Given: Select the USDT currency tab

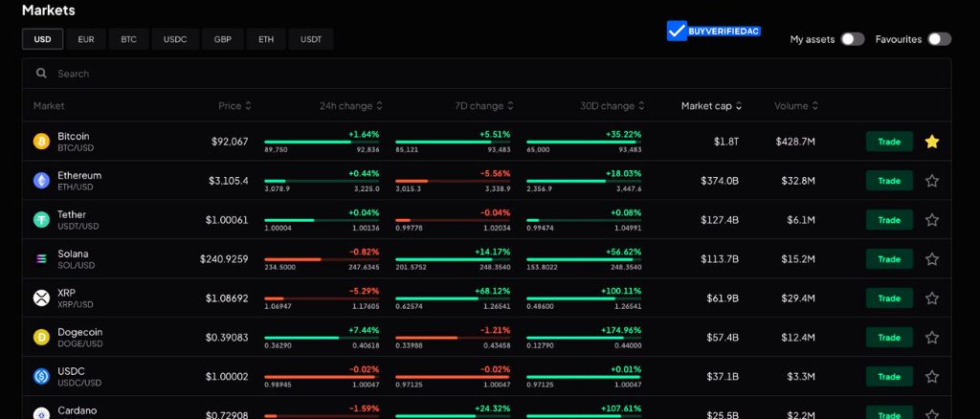Looking at the screenshot, I should point(311,39).
